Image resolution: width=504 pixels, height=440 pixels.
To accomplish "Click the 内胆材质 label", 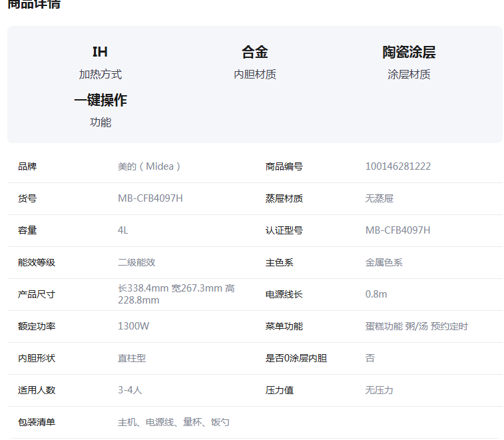I will [x=255, y=75].
